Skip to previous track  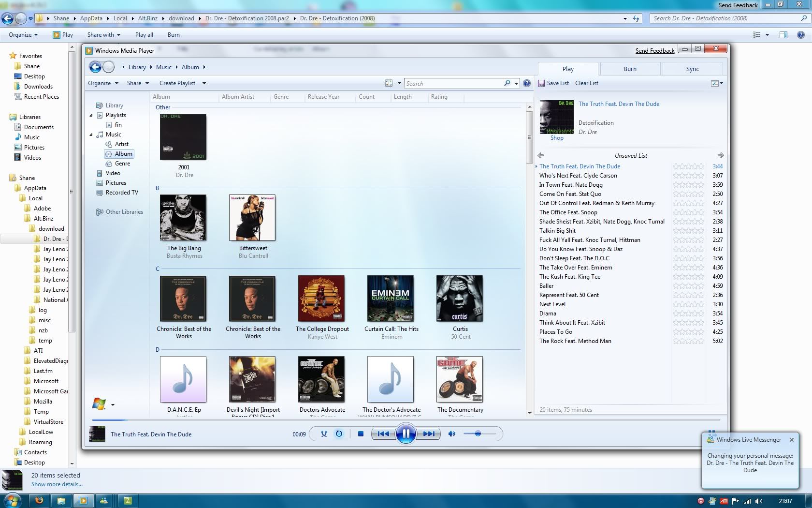(383, 434)
